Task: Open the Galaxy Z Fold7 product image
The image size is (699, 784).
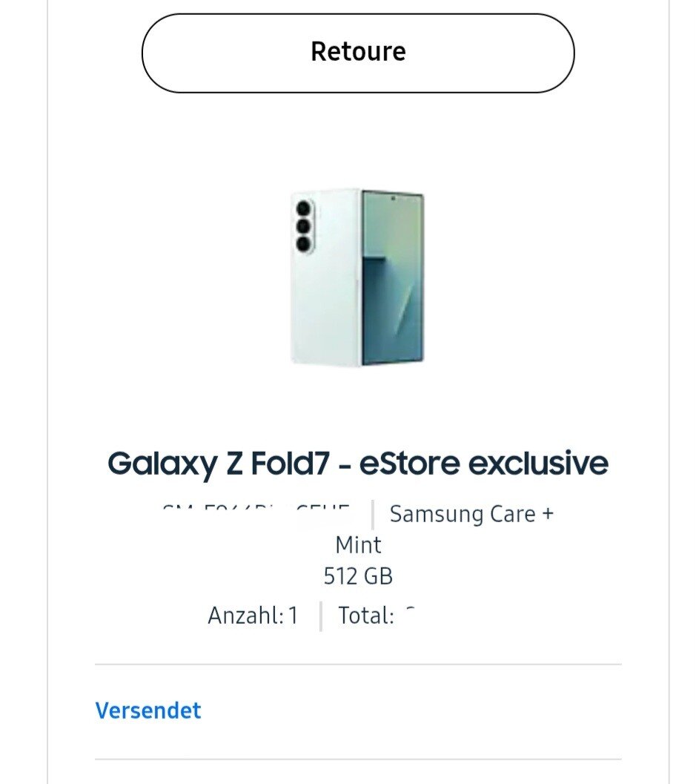Action: [357, 277]
